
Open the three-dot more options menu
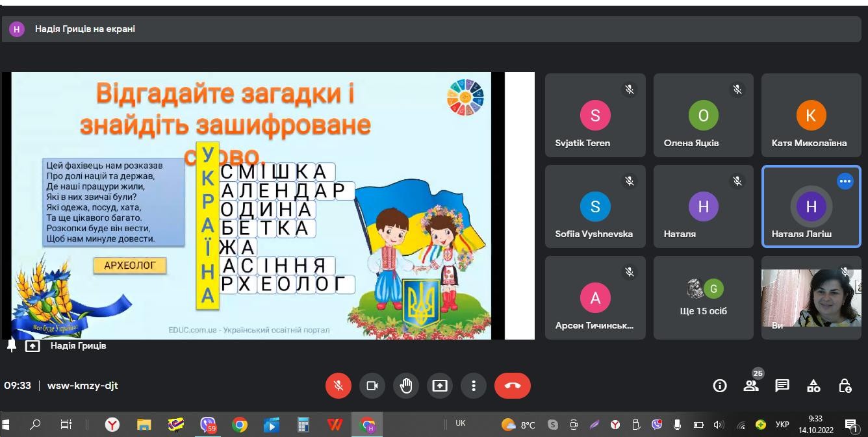click(474, 386)
